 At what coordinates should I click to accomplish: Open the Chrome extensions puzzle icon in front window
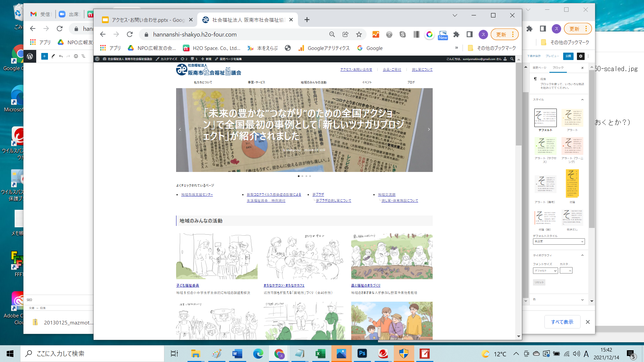(x=456, y=35)
